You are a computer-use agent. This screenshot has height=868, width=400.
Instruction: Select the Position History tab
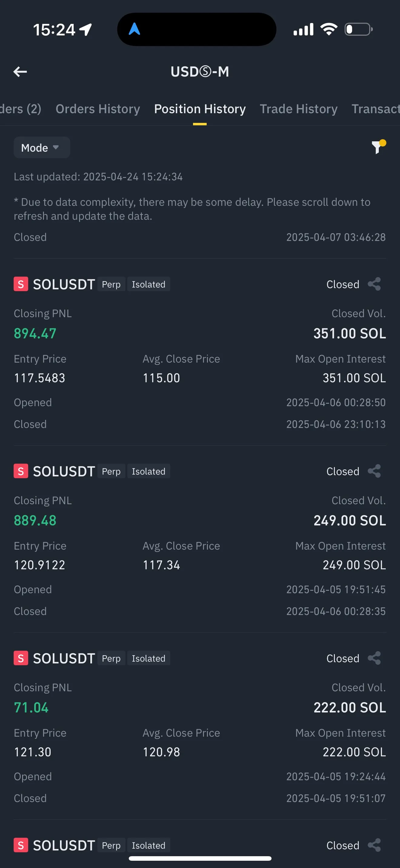[200, 109]
